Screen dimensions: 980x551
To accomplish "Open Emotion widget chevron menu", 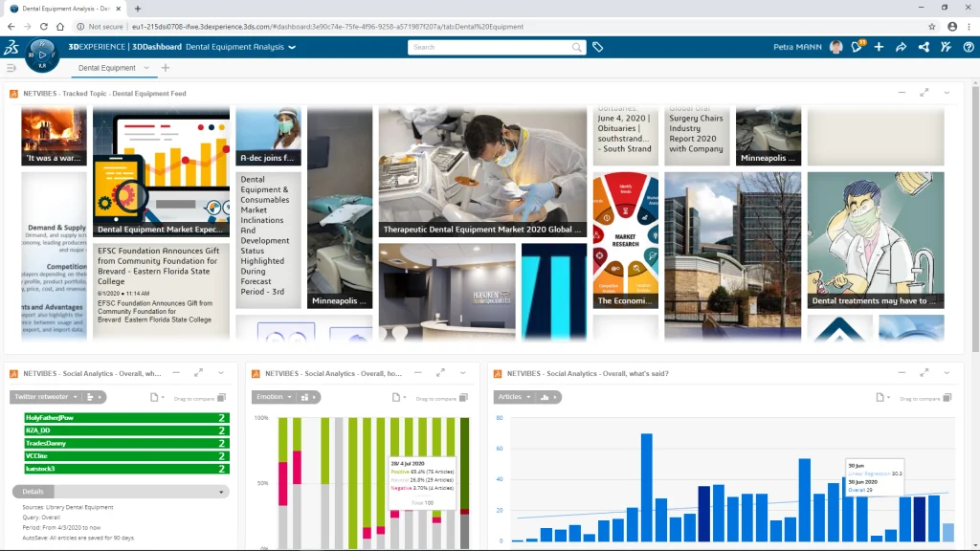I will click(463, 373).
